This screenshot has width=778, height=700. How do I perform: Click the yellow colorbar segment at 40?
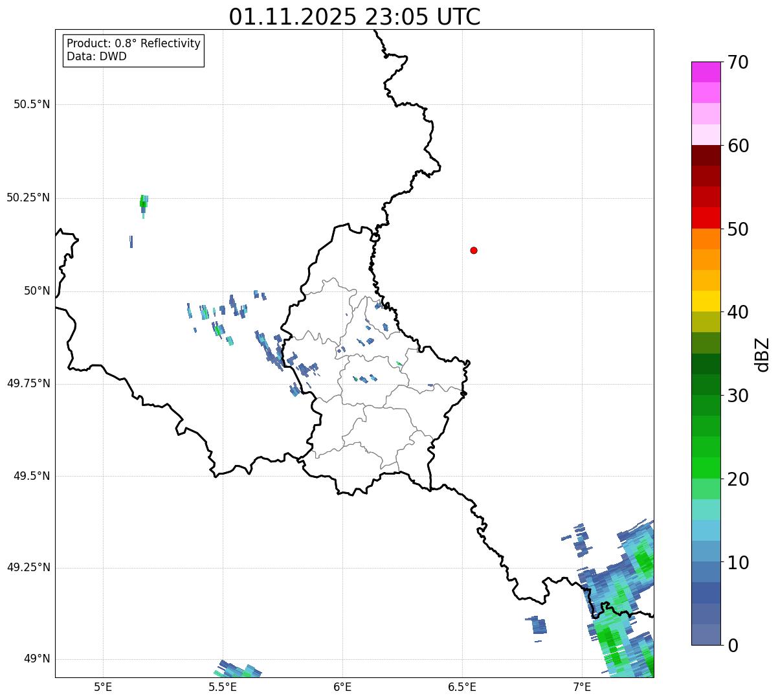click(x=706, y=301)
